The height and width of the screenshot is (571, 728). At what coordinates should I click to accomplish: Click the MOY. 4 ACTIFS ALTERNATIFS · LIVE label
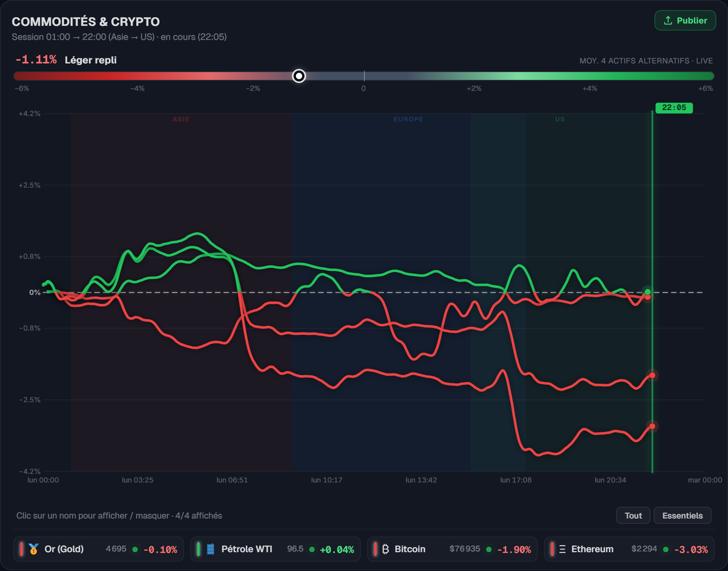(646, 61)
